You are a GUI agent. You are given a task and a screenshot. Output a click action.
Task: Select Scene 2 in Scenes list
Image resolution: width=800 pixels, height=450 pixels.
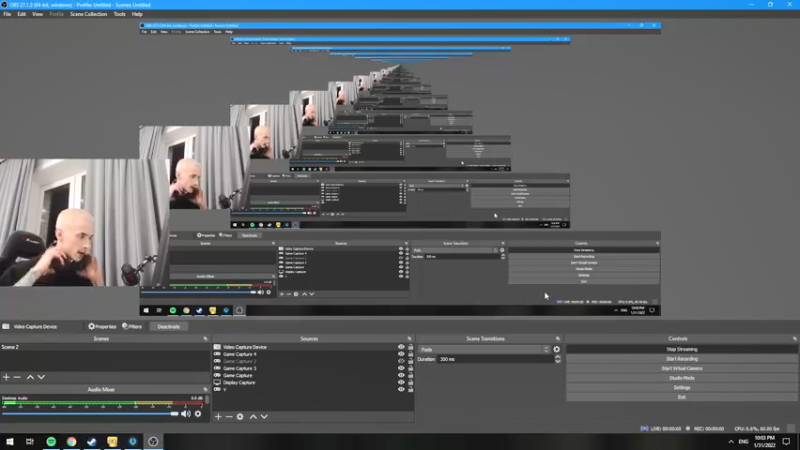(105, 347)
